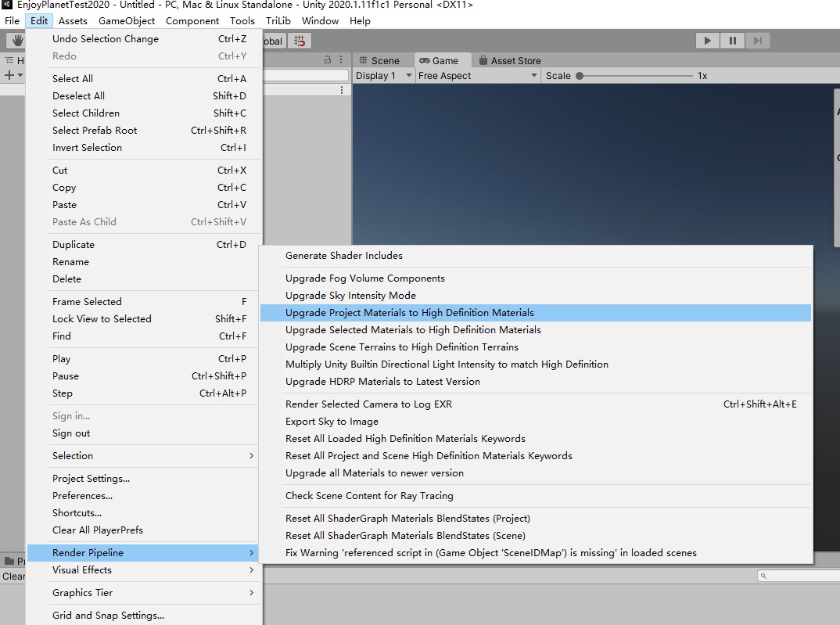Open the Assets menu

pyautogui.click(x=73, y=21)
